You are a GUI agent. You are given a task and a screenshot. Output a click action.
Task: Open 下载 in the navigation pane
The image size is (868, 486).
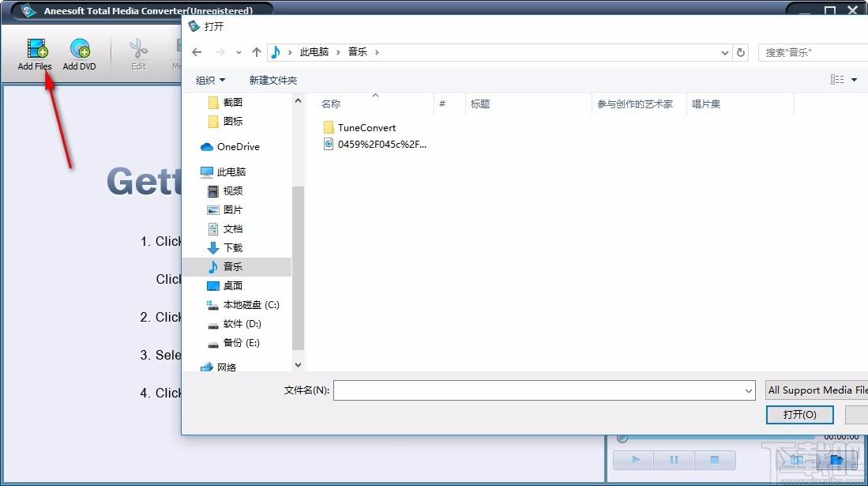[x=225, y=247]
